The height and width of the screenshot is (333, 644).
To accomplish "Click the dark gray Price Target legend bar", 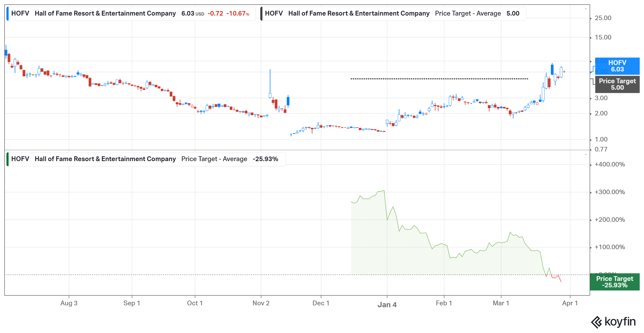I will (261, 14).
